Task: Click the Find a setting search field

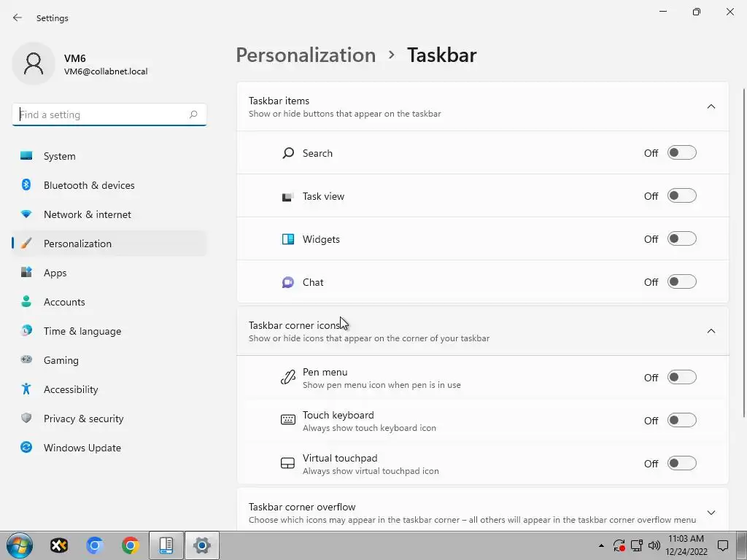Action: tap(109, 114)
